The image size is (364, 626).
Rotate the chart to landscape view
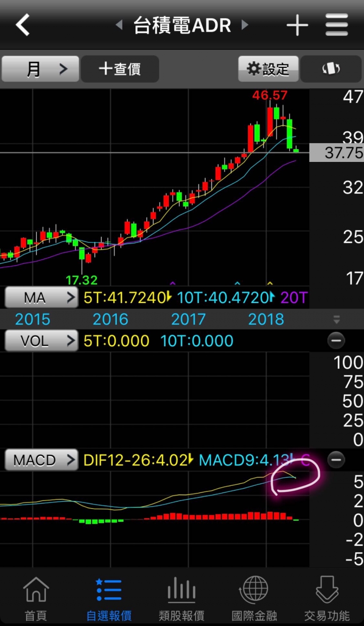tap(331, 69)
